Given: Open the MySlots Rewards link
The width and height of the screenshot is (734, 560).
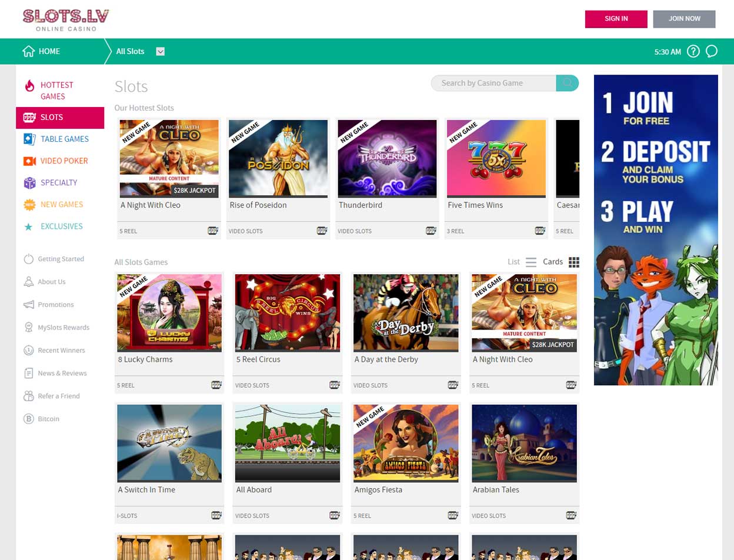Looking at the screenshot, I should (64, 327).
